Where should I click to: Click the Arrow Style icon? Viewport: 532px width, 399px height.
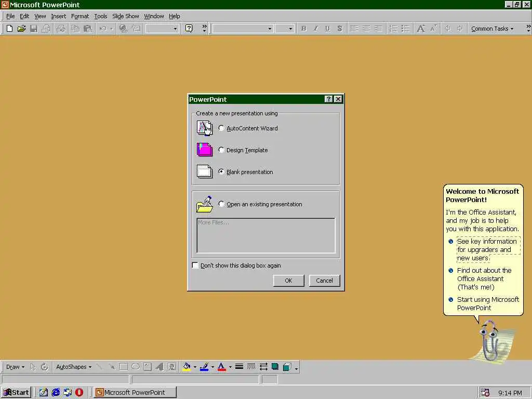click(x=263, y=367)
